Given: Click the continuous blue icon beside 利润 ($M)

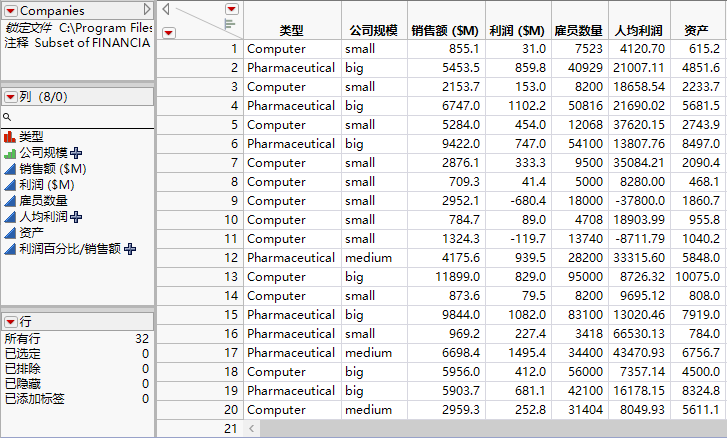Looking at the screenshot, I should coord(10,185).
